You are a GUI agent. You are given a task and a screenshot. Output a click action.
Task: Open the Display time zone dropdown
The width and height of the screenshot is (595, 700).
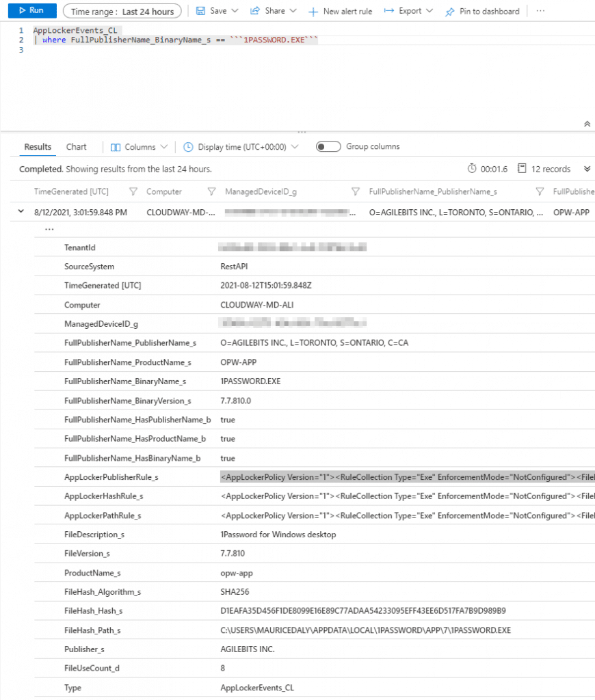point(295,147)
